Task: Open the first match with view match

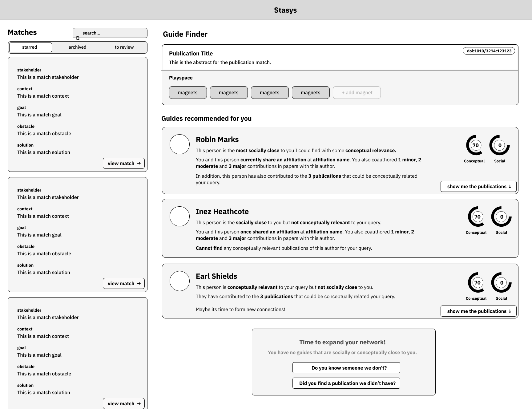Action: point(124,164)
